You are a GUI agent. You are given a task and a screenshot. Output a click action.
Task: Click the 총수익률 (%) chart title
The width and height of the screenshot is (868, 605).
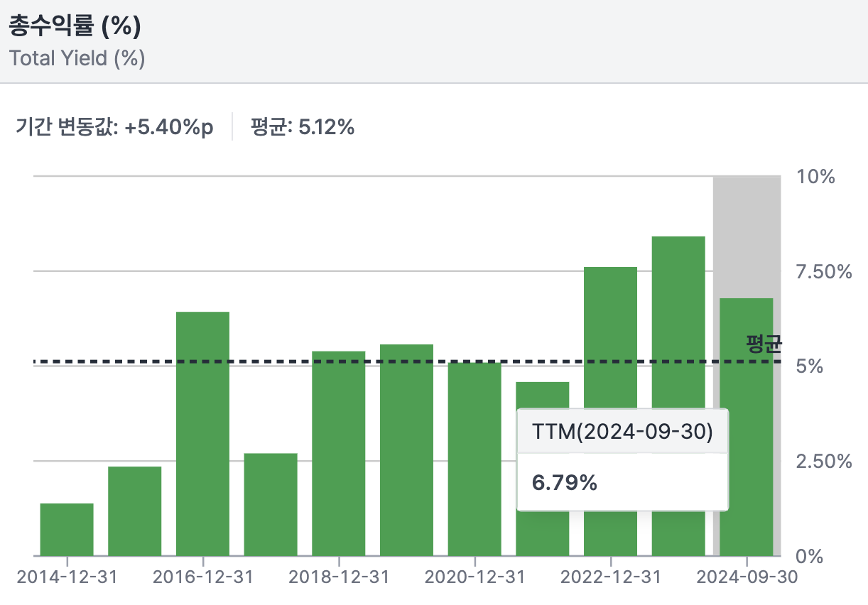(75, 27)
